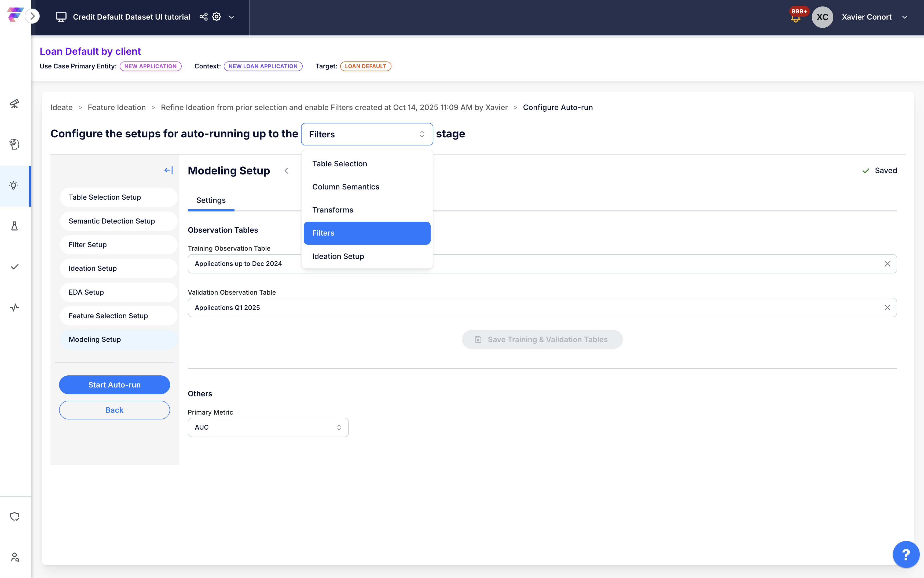The height and width of the screenshot is (578, 924).
Task: Open settings gear next to tutorial title
Action: 217,17
